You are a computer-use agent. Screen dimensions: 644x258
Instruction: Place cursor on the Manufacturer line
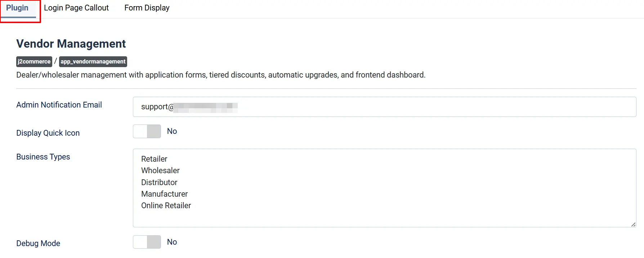(x=165, y=194)
